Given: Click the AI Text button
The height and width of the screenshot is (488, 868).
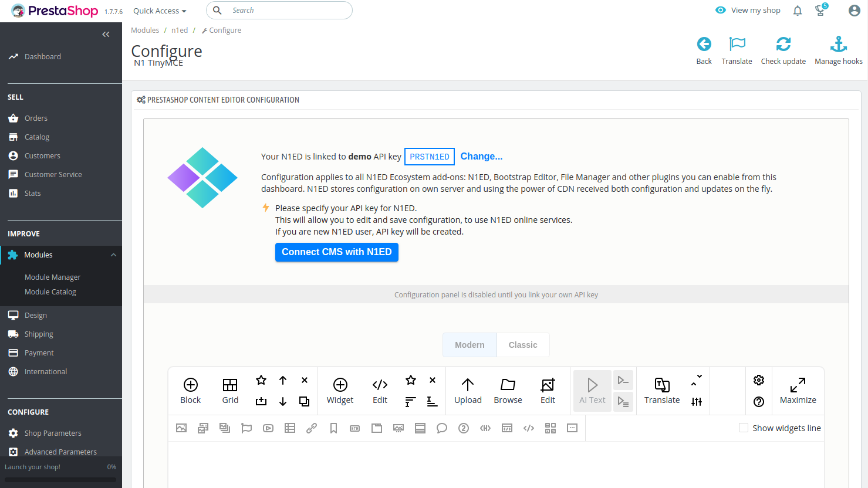Looking at the screenshot, I should tap(592, 391).
